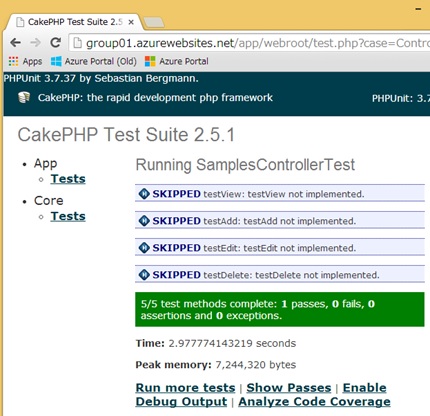
Task: Click the Time 2.977774143219 seconds text
Action: point(216,343)
